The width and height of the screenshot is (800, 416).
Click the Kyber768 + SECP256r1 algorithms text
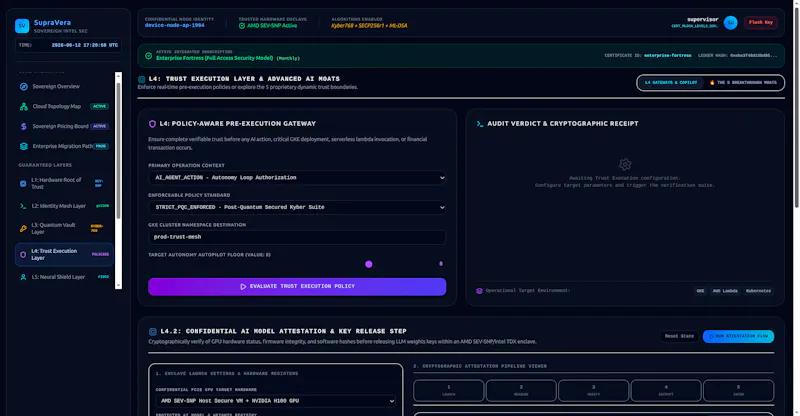pyautogui.click(x=369, y=26)
